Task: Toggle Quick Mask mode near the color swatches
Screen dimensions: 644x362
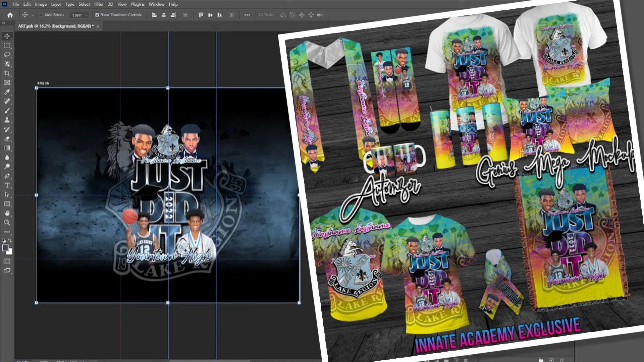Action: pyautogui.click(x=7, y=261)
